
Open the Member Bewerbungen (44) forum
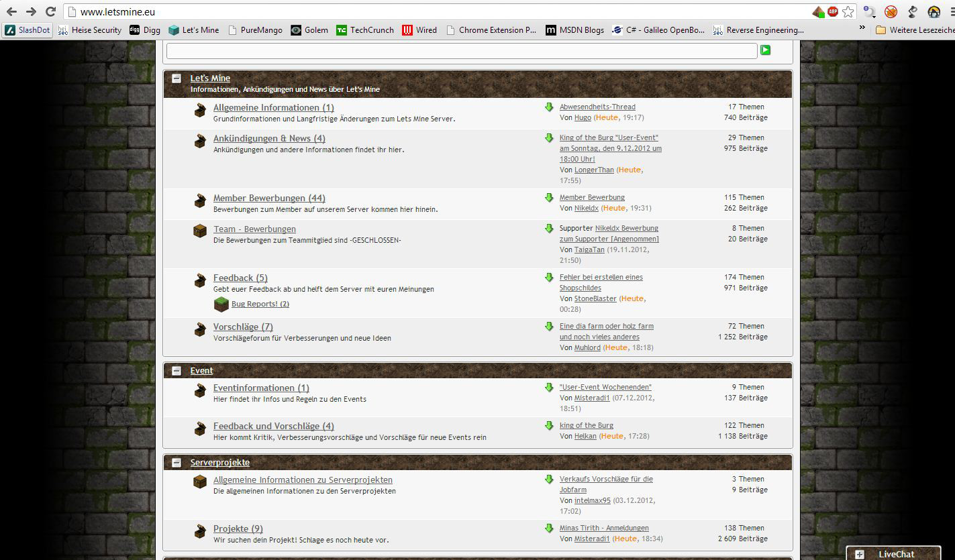[x=269, y=199]
